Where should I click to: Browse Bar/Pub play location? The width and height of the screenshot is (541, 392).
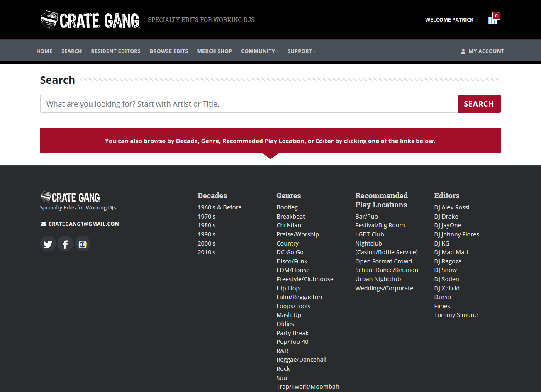367,217
